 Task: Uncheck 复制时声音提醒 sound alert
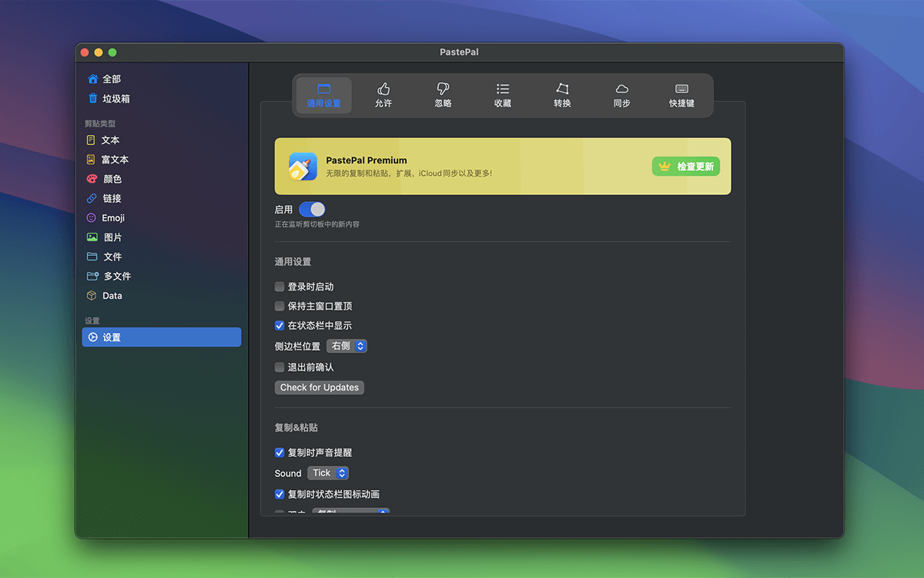pos(280,453)
